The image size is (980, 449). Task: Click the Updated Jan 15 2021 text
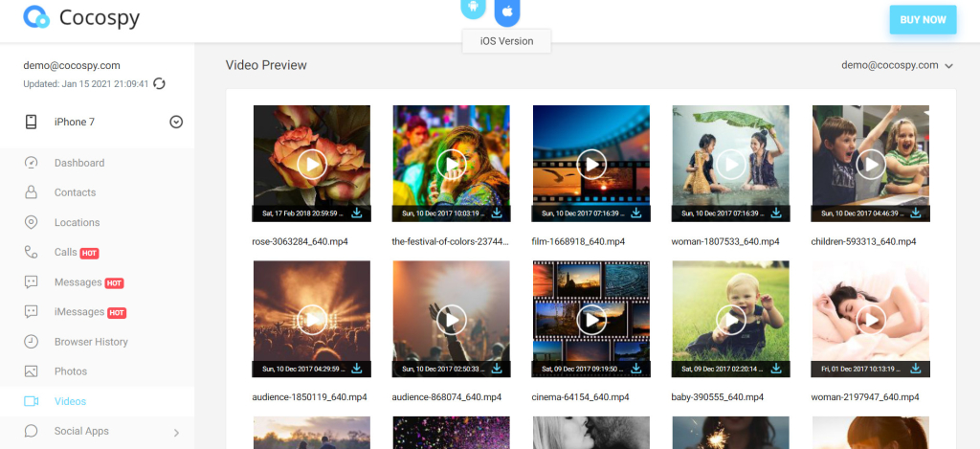pos(85,84)
